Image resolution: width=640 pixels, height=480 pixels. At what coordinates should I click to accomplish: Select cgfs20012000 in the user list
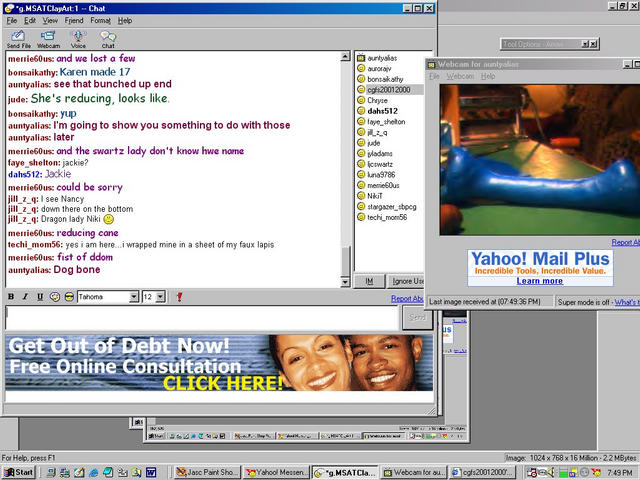[389, 90]
